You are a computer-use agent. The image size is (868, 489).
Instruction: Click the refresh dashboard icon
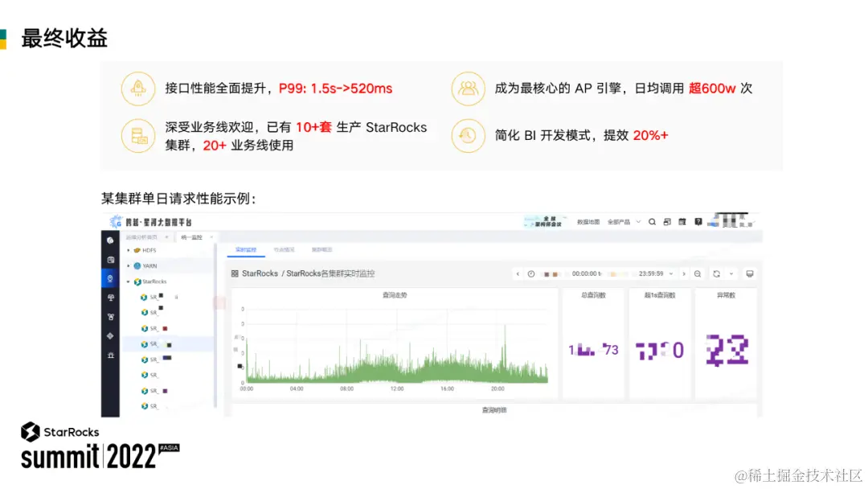pos(716,274)
